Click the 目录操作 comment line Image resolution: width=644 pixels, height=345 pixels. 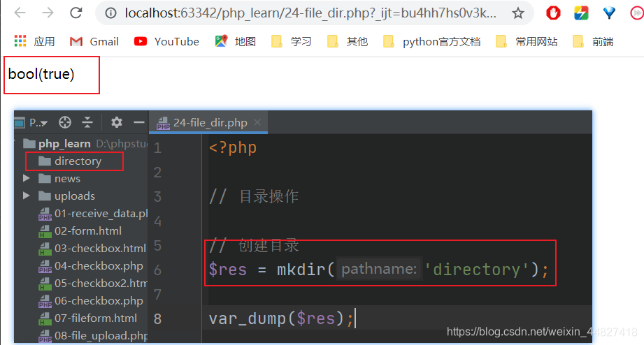[x=254, y=196]
